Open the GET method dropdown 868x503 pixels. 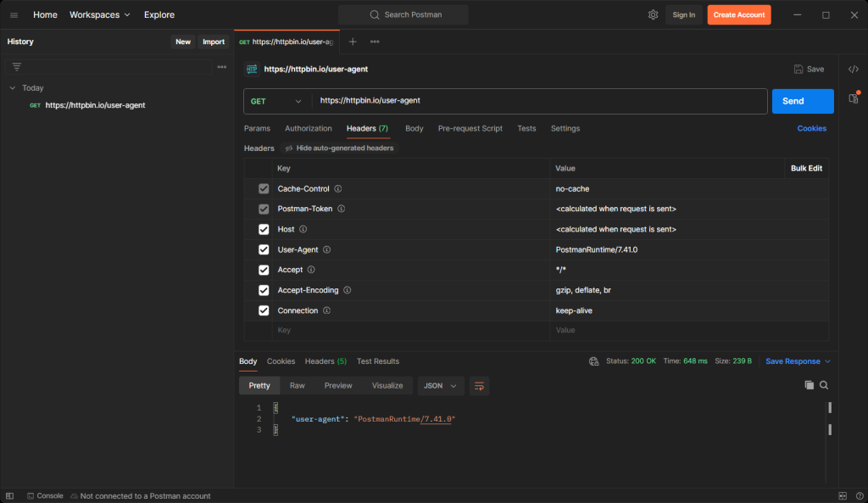(x=277, y=100)
